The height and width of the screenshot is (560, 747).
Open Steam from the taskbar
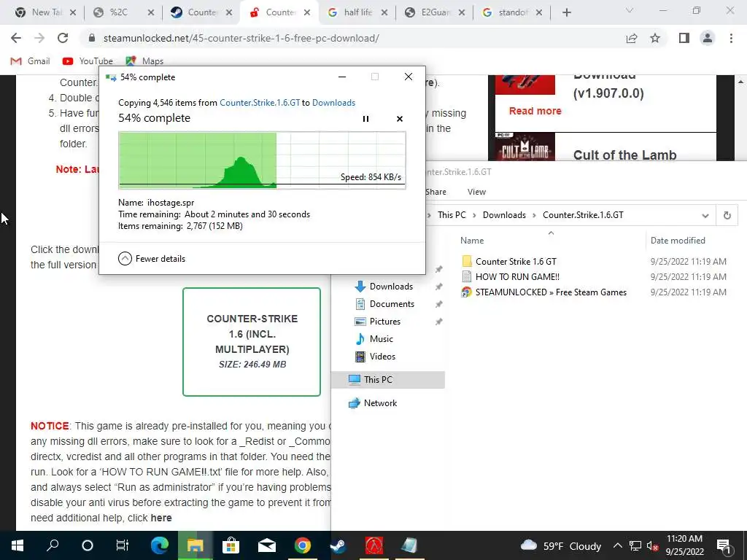point(338,545)
